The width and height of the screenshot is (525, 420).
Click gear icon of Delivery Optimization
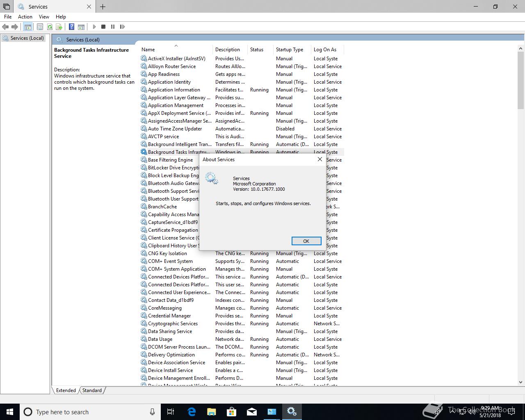pos(144,355)
